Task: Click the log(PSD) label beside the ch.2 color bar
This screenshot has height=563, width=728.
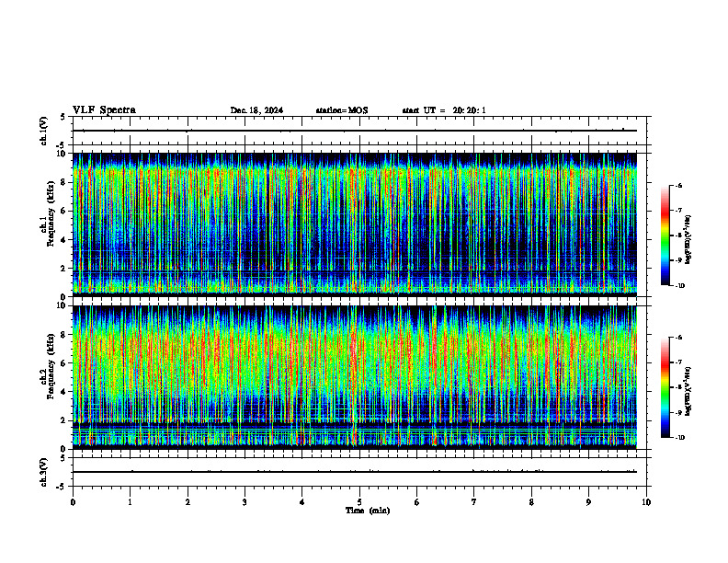Action: 688,391
